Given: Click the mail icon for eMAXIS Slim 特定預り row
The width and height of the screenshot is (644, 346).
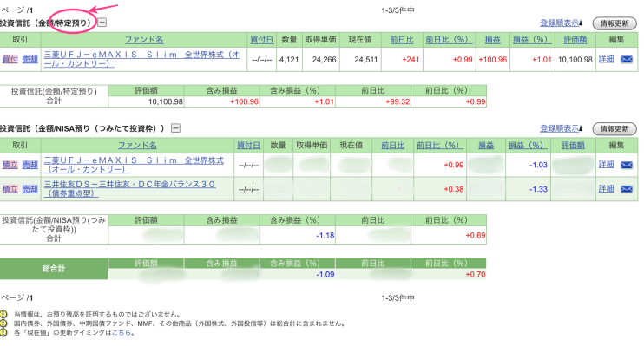Looking at the screenshot, I should 627,60.
